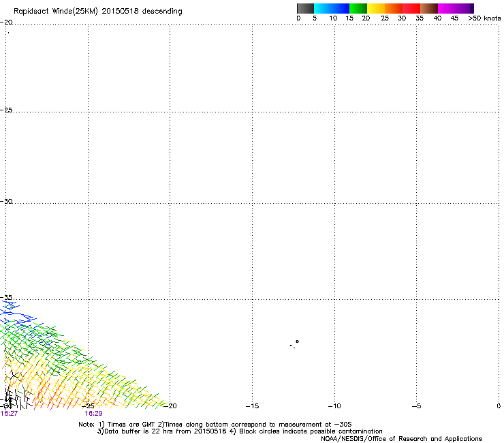Click the legend label 40
This screenshot has height=443, width=504.
click(437, 18)
